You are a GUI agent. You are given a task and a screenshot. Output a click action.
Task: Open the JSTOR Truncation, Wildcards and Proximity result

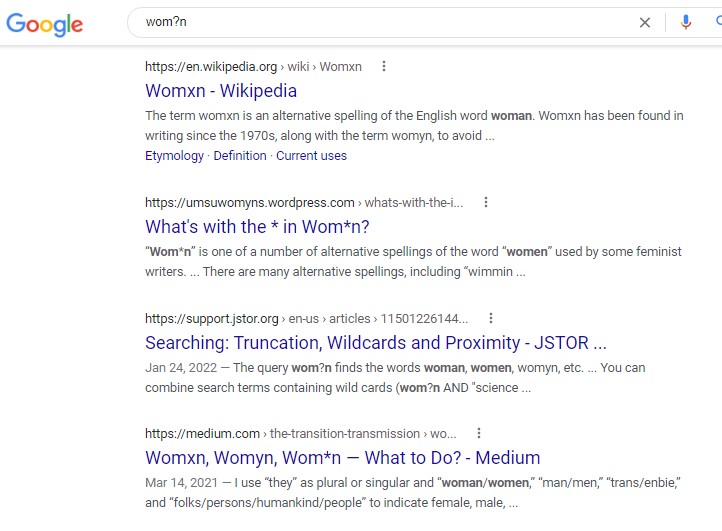click(x=376, y=343)
